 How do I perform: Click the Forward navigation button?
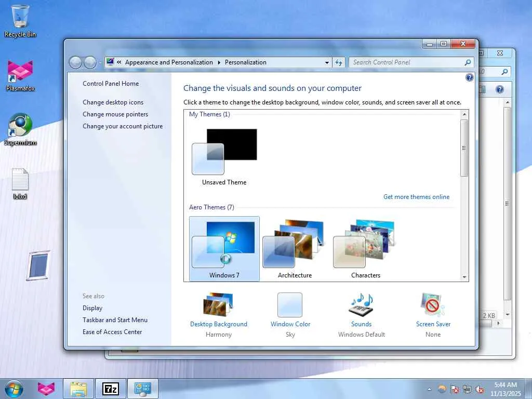pos(90,62)
